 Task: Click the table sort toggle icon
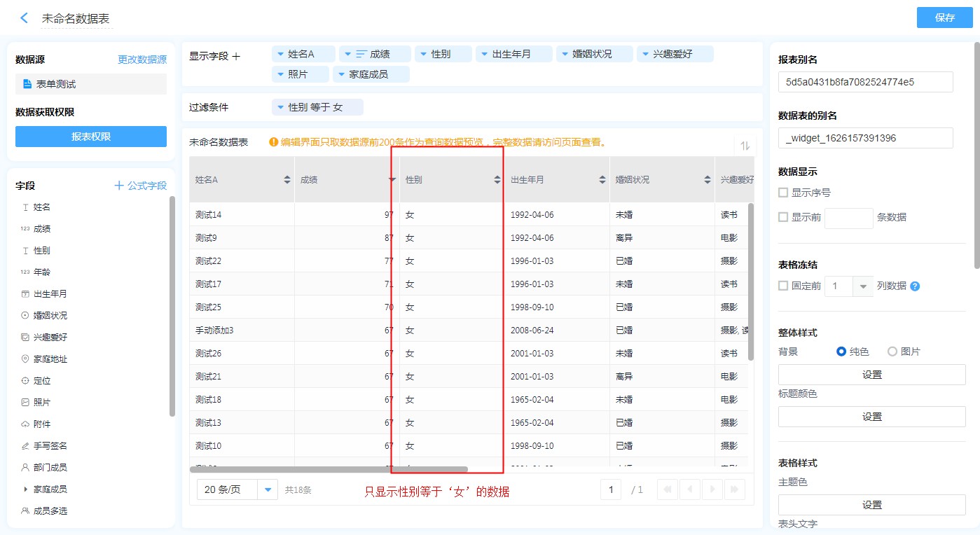coord(745,146)
